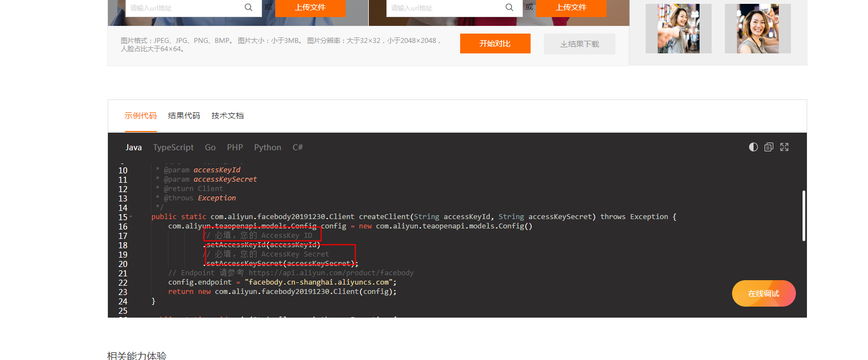868x360 pixels.
Task: Click the Endpoint comment with api.aliyun.com URL
Action: (x=291, y=273)
